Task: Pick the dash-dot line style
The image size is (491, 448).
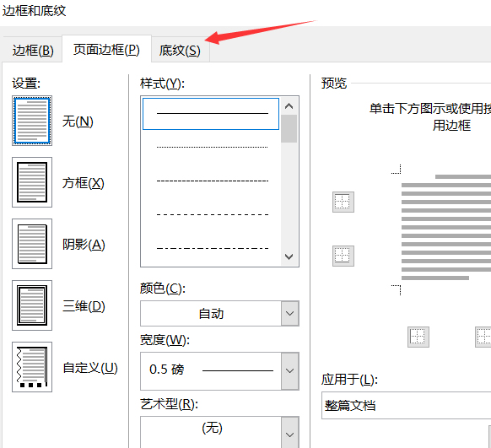Action: (212, 248)
